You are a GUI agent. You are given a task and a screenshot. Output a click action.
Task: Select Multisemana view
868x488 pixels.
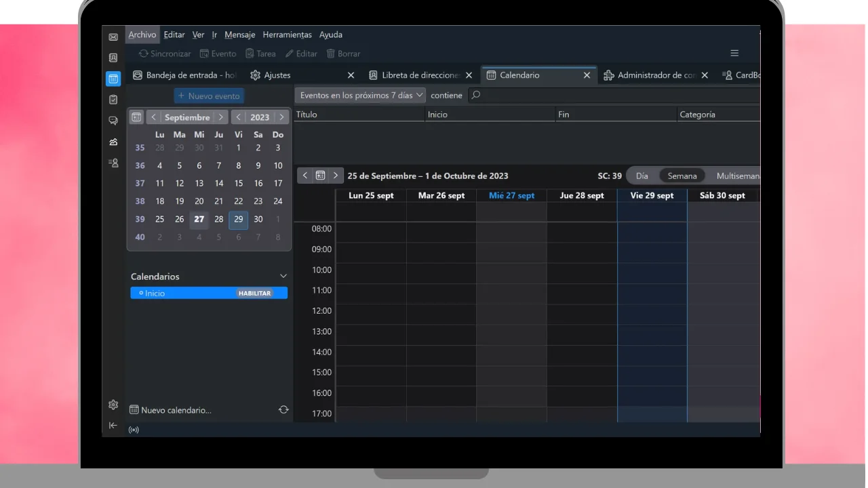(738, 176)
